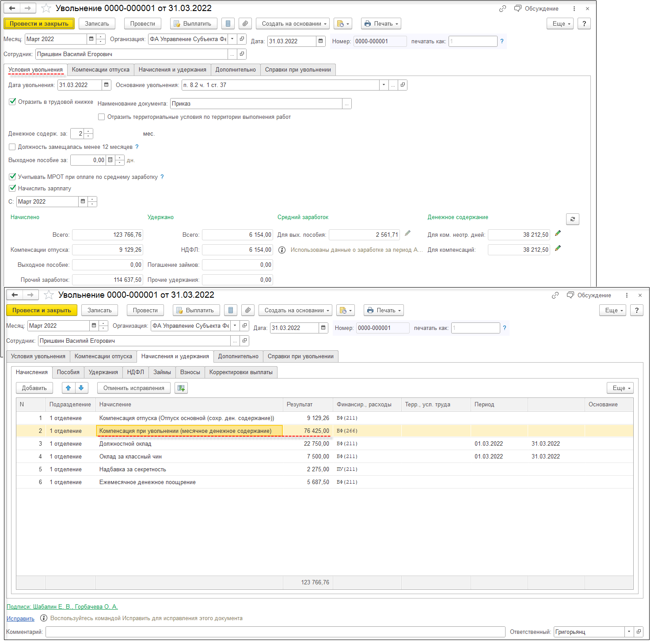Open three-dot menu in upper window
658x644 pixels.
pos(574,8)
